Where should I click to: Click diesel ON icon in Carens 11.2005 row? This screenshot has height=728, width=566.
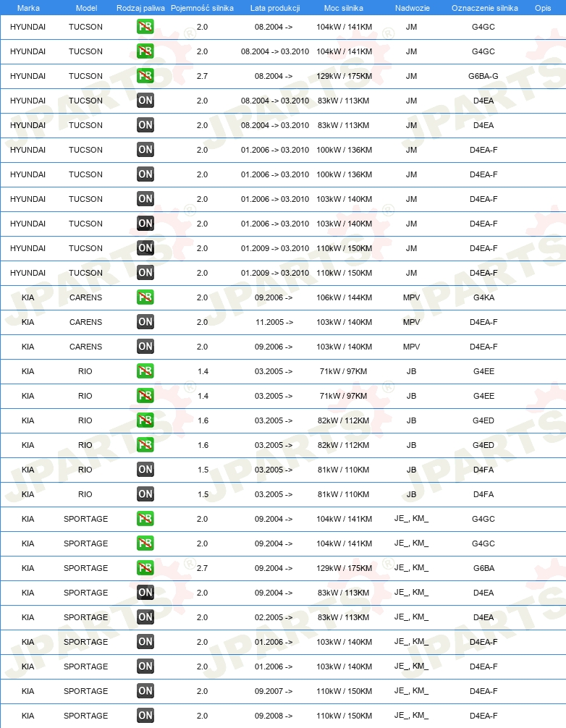point(145,322)
